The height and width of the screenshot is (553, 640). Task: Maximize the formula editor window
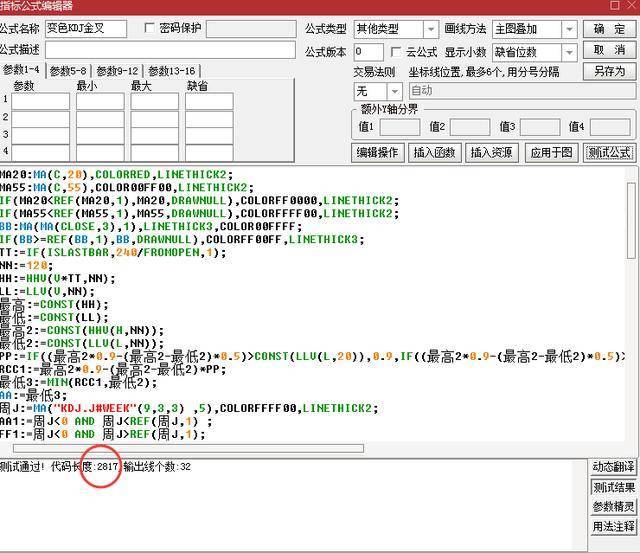615,5
